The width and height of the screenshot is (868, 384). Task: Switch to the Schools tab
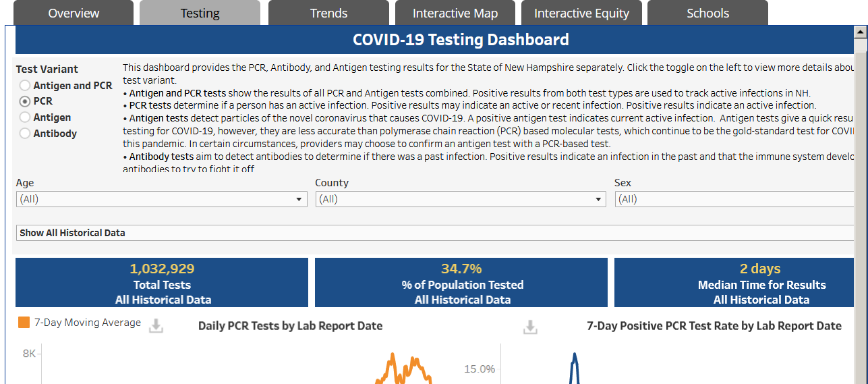(707, 13)
